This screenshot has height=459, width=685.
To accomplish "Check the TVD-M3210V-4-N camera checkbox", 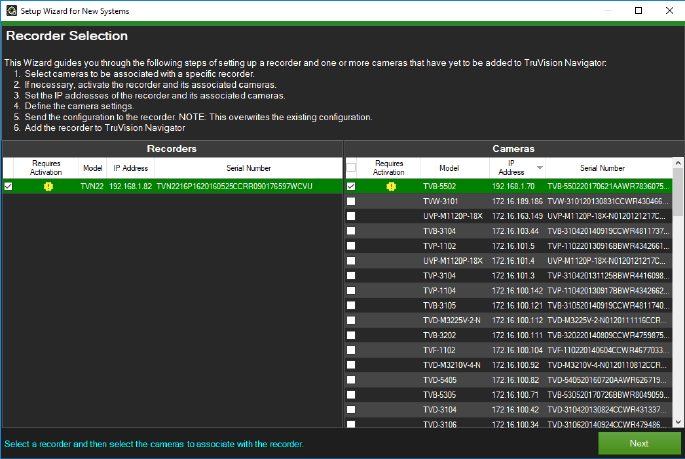I will coord(351,365).
